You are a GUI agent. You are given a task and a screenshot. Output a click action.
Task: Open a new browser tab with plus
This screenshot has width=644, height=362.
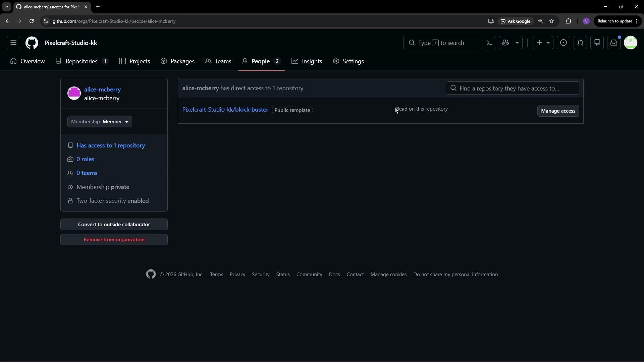point(98,7)
